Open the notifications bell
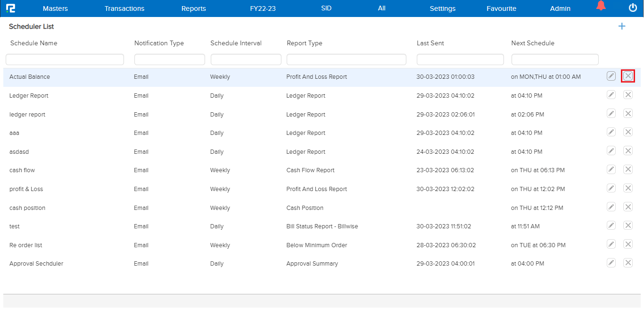644x309 pixels. pyautogui.click(x=601, y=6)
